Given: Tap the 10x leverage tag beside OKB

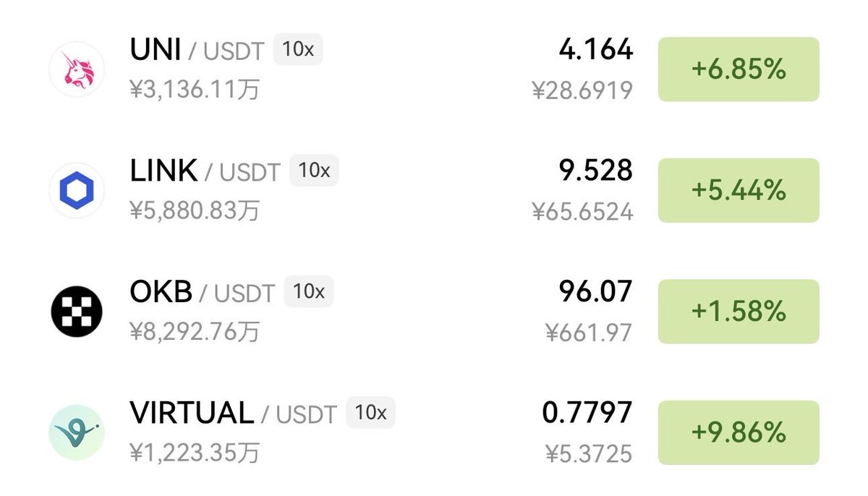Looking at the screenshot, I should 309,291.
